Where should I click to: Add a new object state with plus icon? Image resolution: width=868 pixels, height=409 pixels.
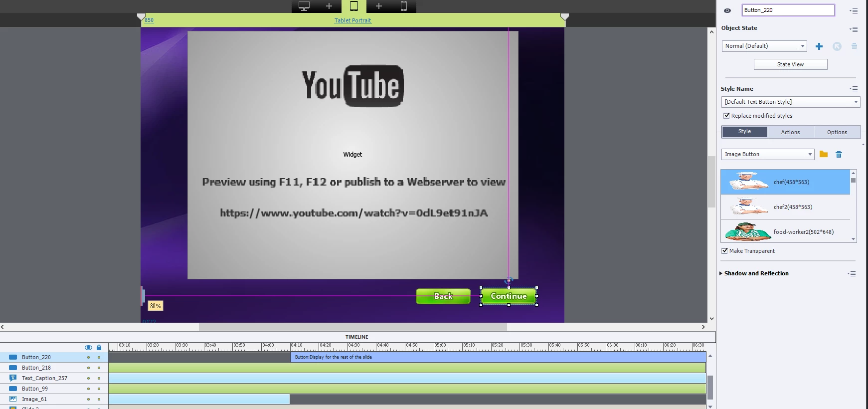(x=819, y=46)
